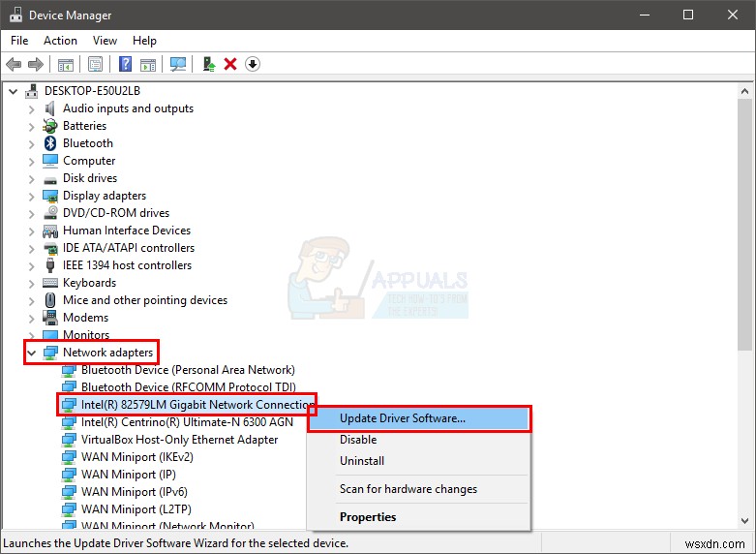756x554 pixels.
Task: Click the Keyboards category icon
Action: point(50,283)
